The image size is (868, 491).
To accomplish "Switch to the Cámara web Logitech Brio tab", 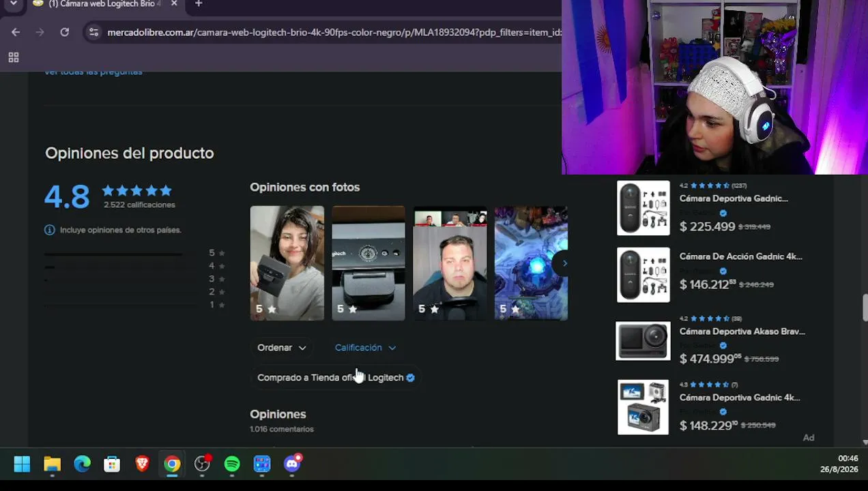I will [x=105, y=4].
